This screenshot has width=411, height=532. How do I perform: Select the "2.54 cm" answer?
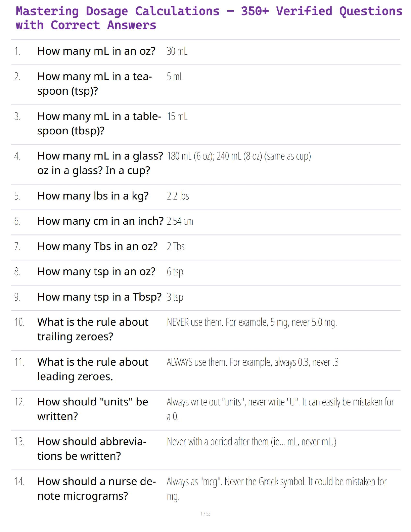[180, 221]
